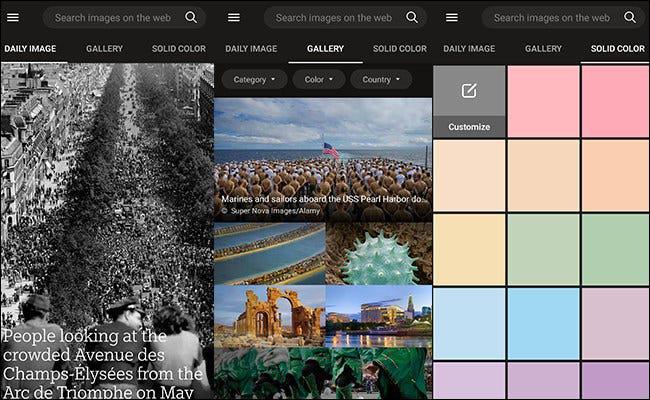Tap search magnifier icon on Solid Color screen

point(630,17)
